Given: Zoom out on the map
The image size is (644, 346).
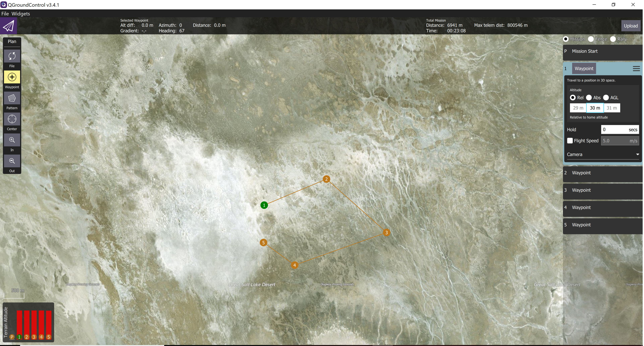Looking at the screenshot, I should coord(12,161).
